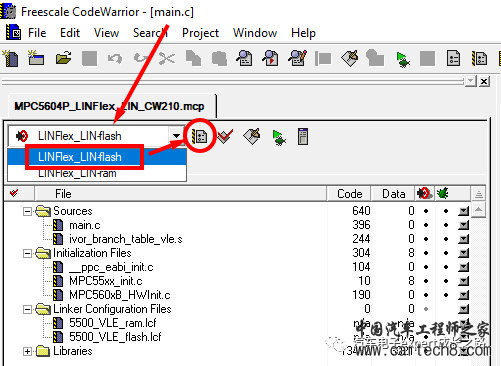Screen dimensions: 501x366
Task: Click the Cut scissors icon
Action: click(x=167, y=59)
